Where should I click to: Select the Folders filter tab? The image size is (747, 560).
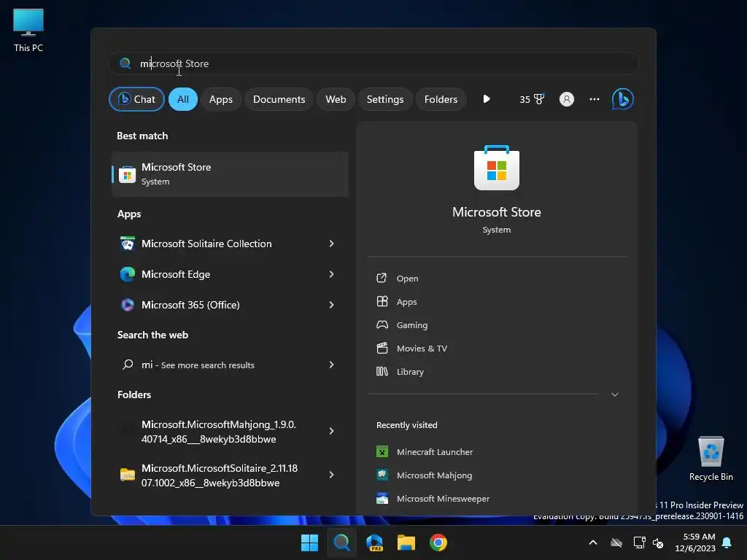pos(441,99)
